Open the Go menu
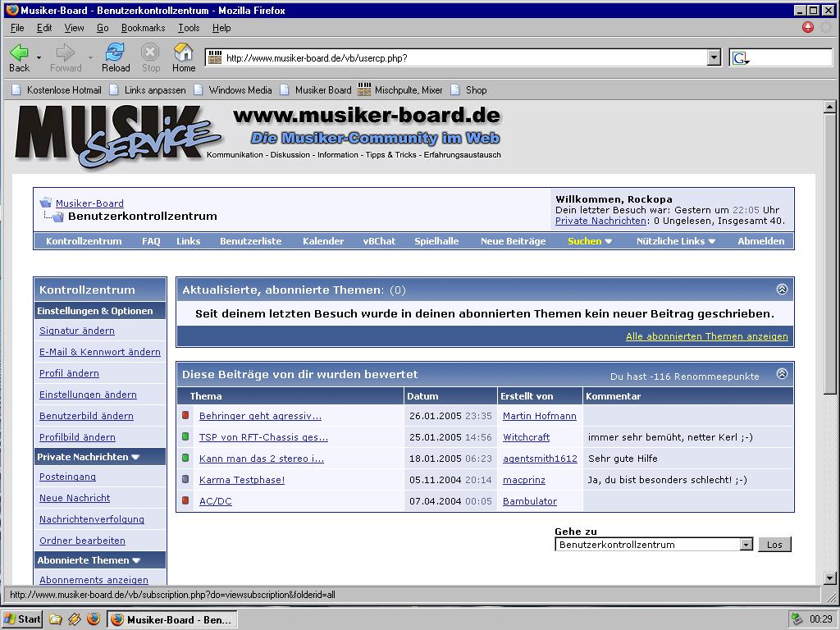 [103, 28]
